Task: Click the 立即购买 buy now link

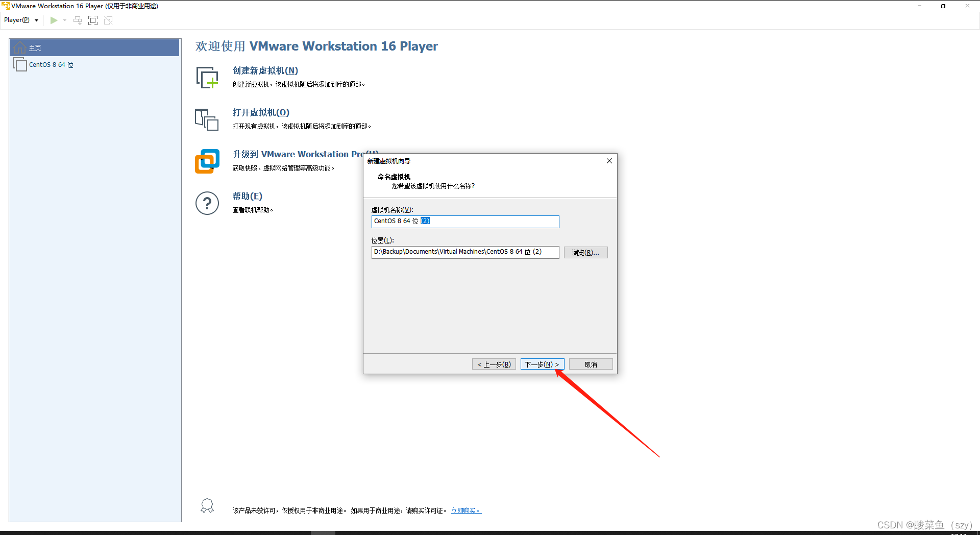Action: [x=466, y=510]
